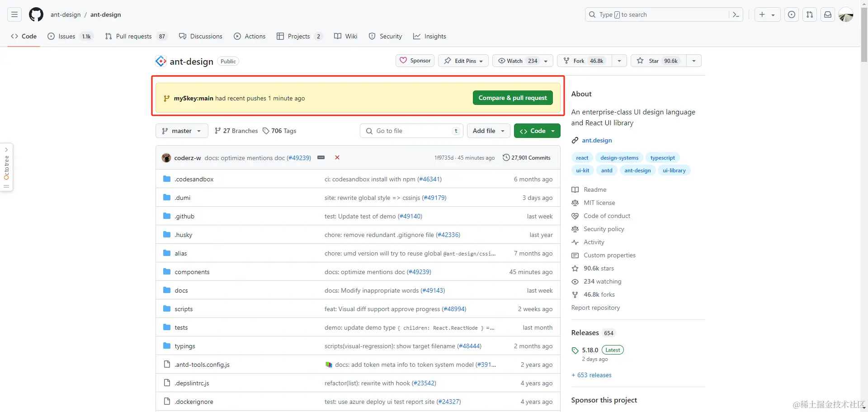This screenshot has width=868, height=412.
Task: Expand commit message ellipsis button
Action: tap(321, 157)
